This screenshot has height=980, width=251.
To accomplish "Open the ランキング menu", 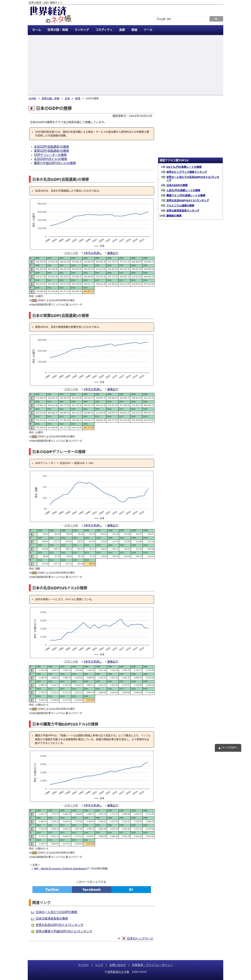I will (82, 30).
